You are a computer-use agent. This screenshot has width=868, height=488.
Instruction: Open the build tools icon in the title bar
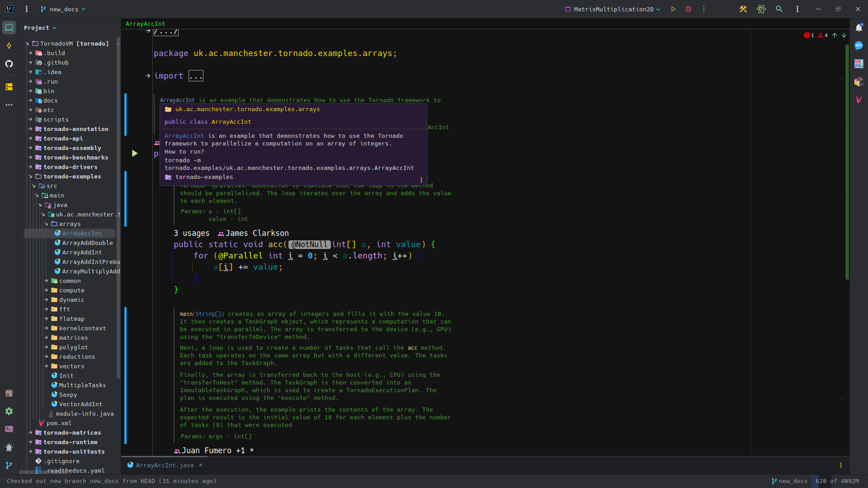coord(743,9)
